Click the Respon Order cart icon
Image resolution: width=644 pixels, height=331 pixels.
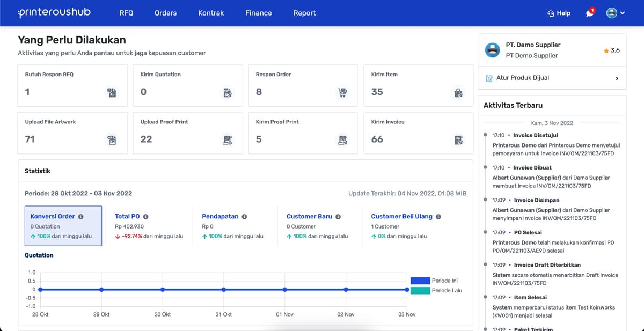coord(342,93)
